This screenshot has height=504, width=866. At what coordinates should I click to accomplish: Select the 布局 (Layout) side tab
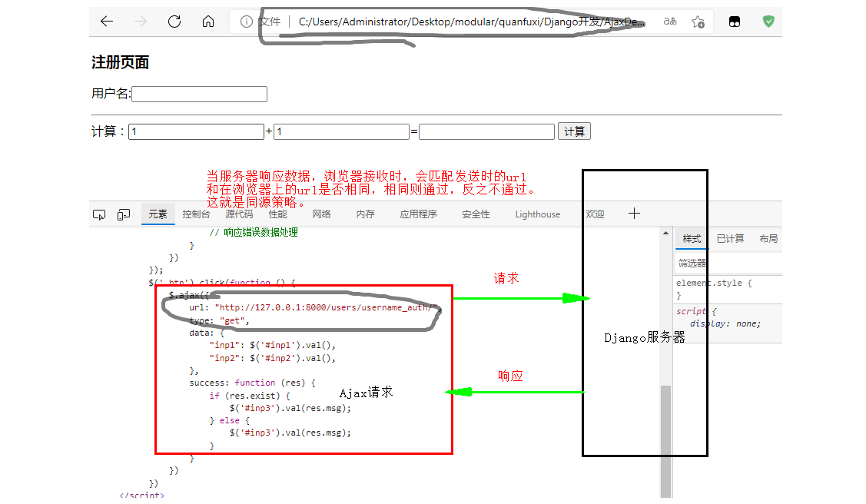tap(768, 238)
